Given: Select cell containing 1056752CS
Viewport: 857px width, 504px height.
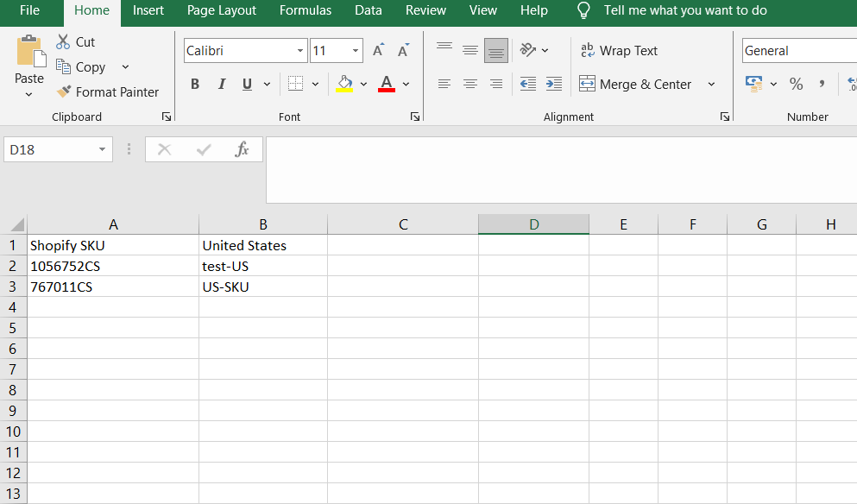Looking at the screenshot, I should (x=113, y=266).
